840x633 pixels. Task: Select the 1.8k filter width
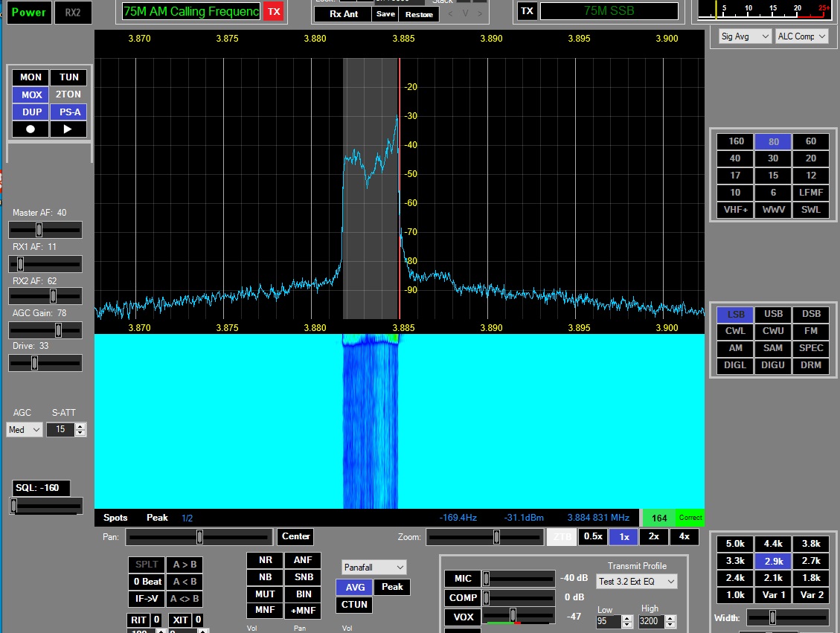coord(811,578)
